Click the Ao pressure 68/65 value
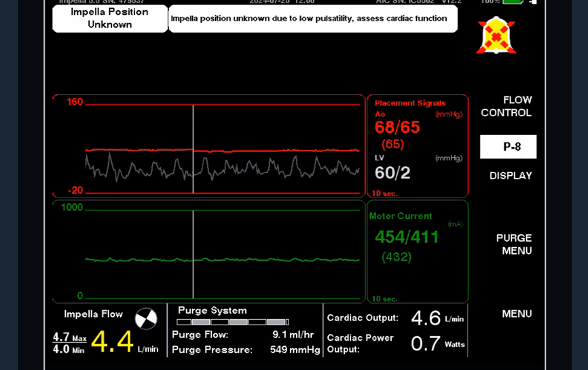Viewport: 588px width, 370px height. click(x=397, y=127)
